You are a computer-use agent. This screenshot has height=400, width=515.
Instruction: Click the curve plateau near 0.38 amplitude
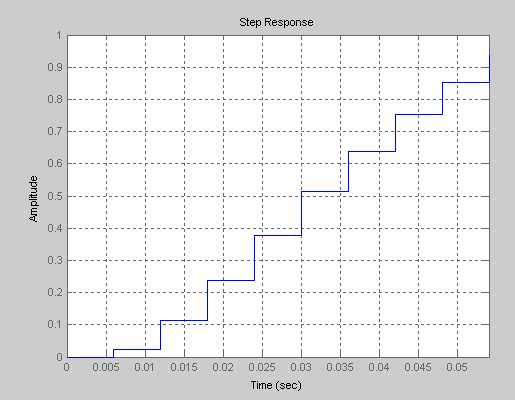coord(278,236)
